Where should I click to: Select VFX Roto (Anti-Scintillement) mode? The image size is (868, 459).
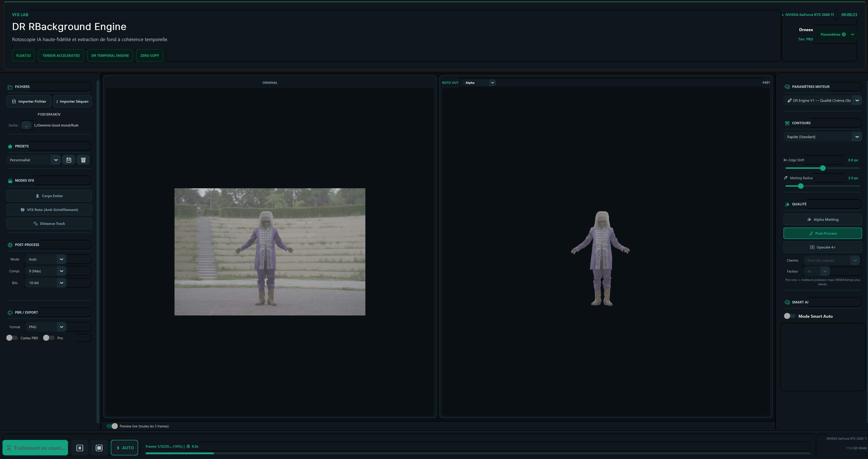tap(49, 210)
